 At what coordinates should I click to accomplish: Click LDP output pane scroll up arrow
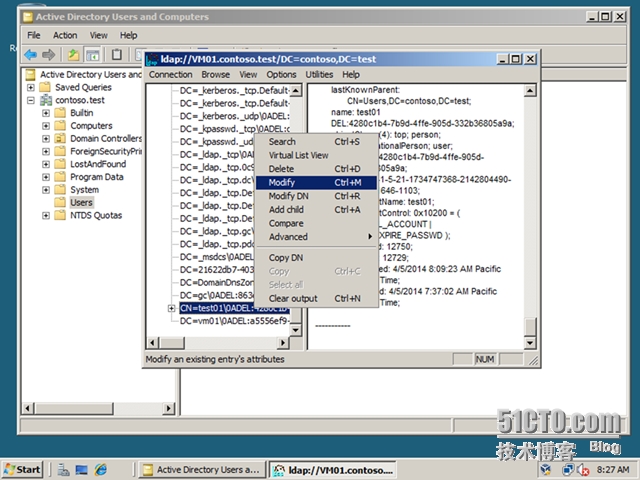click(x=530, y=91)
